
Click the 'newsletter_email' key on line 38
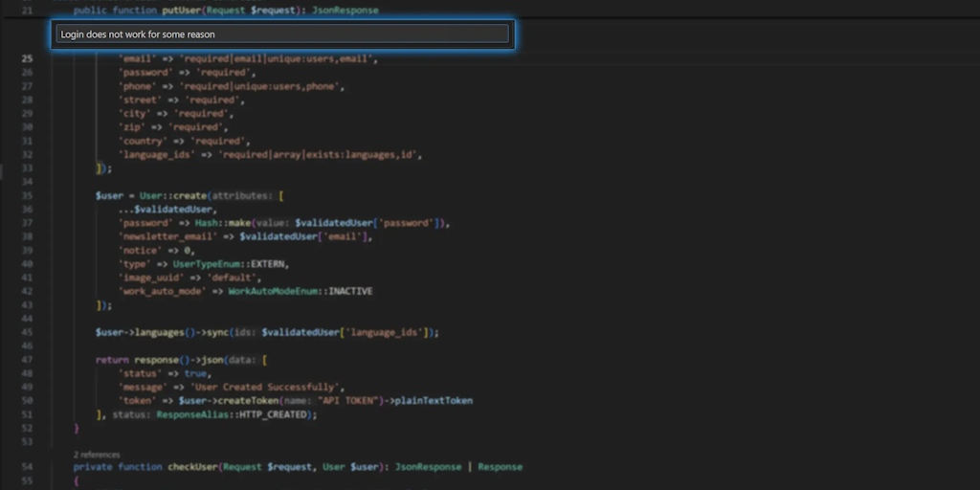168,236
